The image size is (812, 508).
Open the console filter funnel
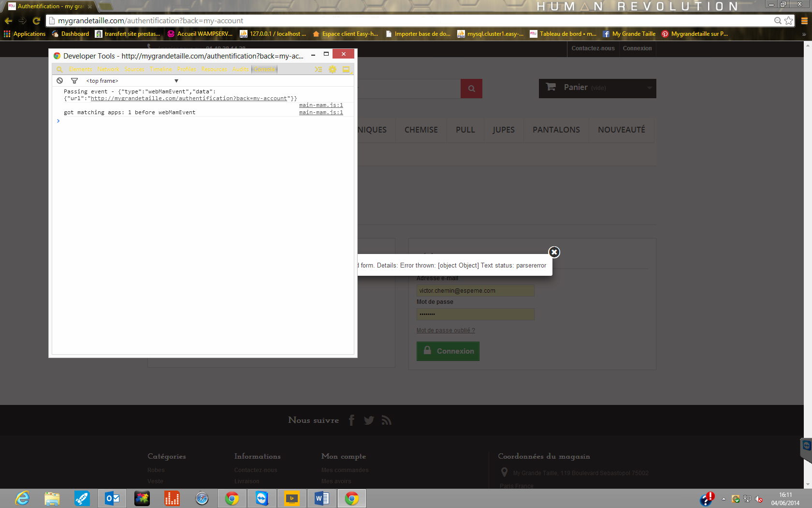[74, 81]
